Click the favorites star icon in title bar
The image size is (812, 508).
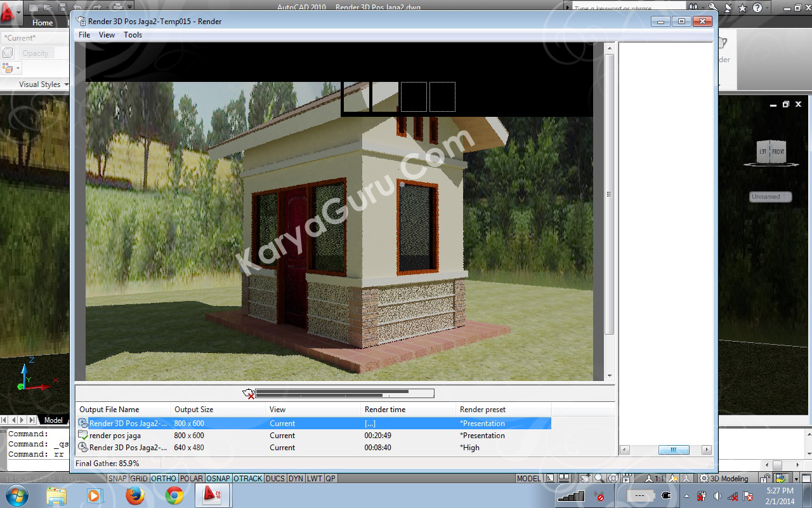click(743, 8)
